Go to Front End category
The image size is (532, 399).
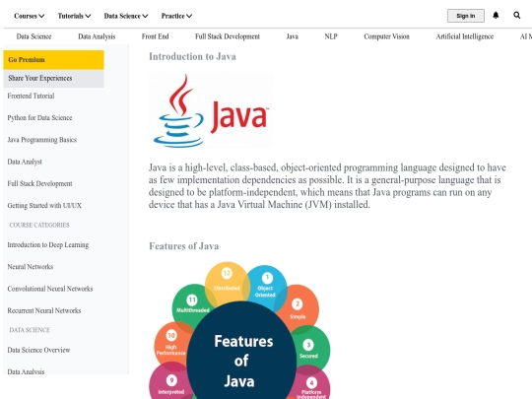(155, 36)
